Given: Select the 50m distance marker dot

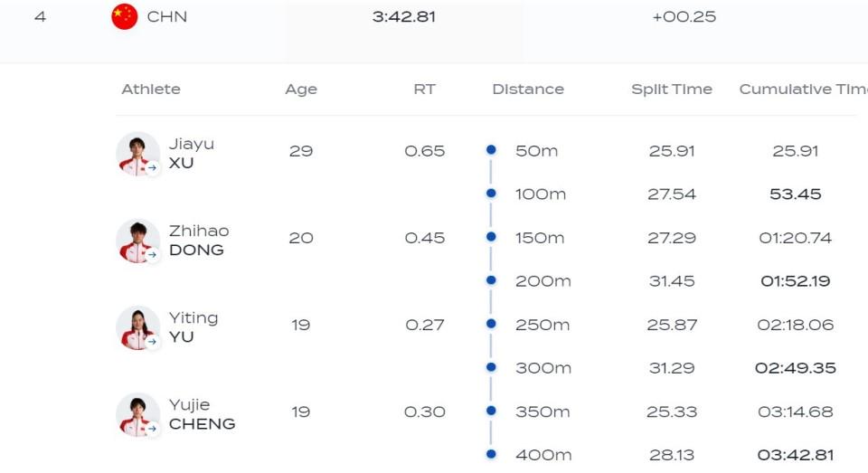Looking at the screenshot, I should click(491, 149).
